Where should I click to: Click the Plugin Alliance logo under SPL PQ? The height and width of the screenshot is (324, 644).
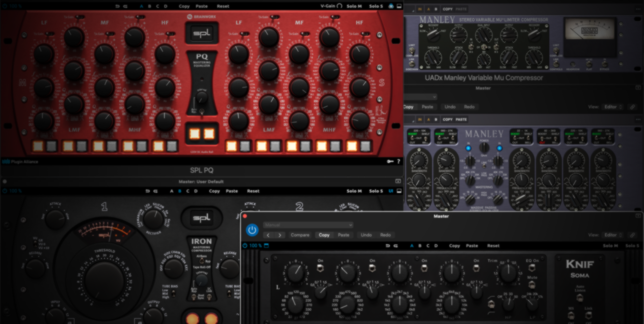coord(20,161)
